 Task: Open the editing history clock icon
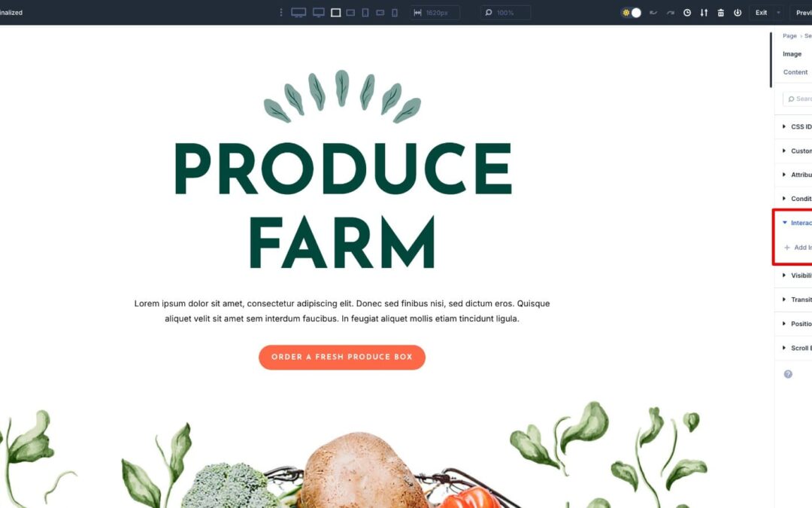686,13
